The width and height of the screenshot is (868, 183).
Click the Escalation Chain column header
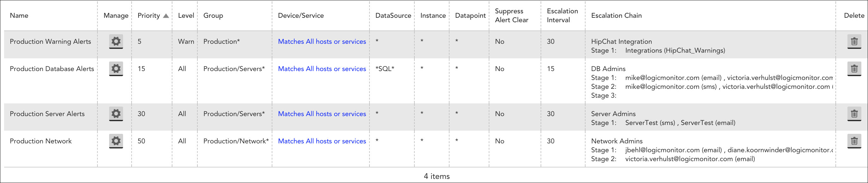tap(616, 16)
